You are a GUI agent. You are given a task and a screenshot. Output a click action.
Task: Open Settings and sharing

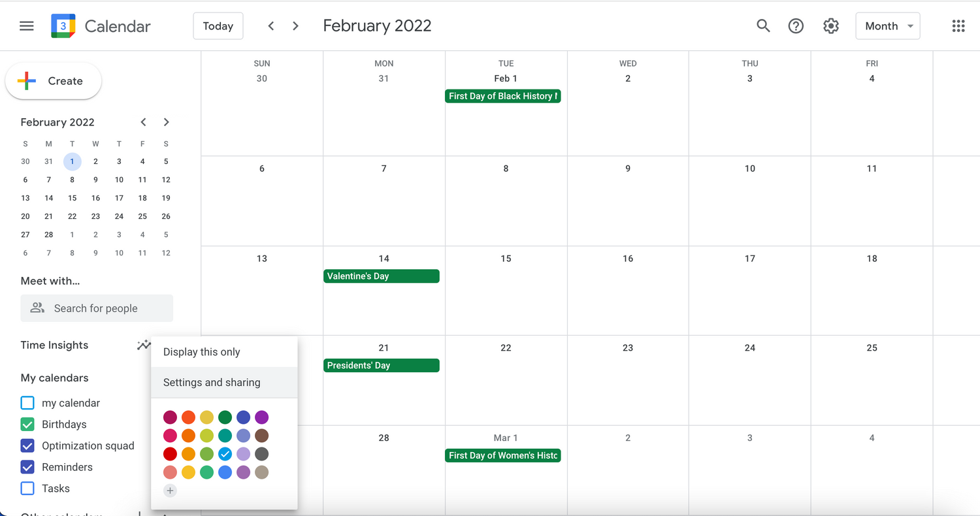[x=211, y=382]
